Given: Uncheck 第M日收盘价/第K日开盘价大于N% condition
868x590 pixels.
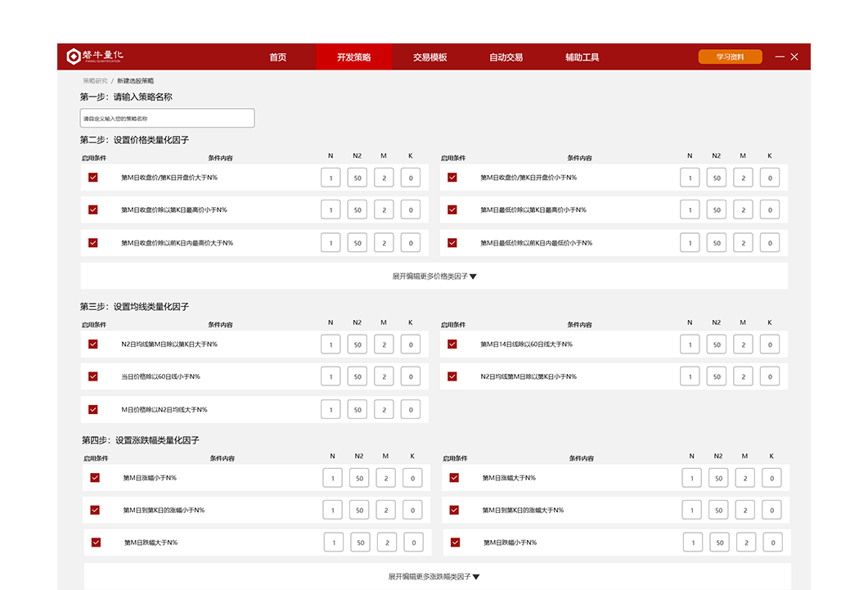Looking at the screenshot, I should pyautogui.click(x=93, y=178).
